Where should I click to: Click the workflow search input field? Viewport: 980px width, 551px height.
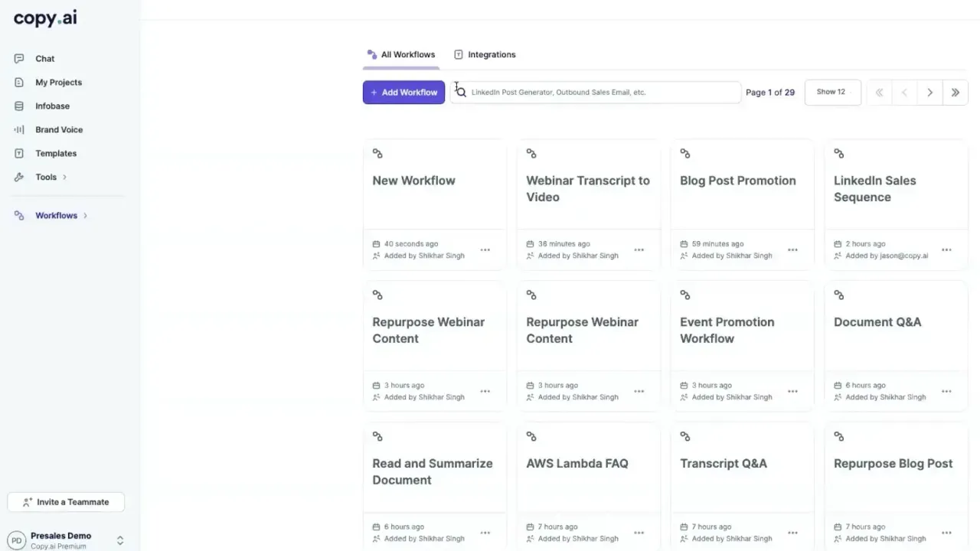(596, 92)
